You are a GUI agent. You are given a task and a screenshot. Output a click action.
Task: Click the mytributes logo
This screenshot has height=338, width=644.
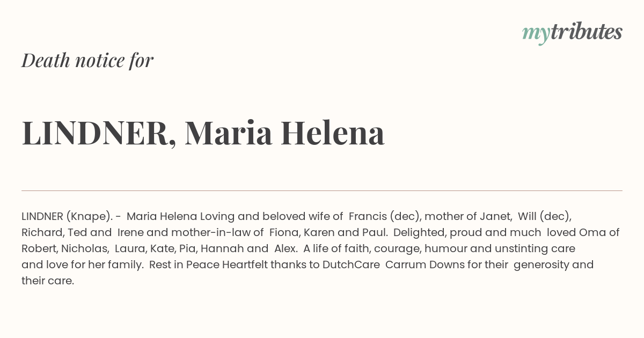572,33
